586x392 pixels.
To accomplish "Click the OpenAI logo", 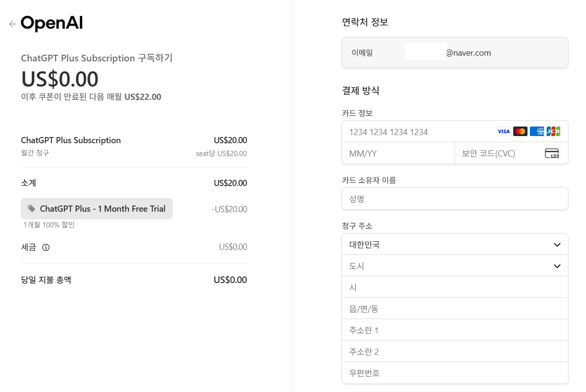I will coord(51,22).
